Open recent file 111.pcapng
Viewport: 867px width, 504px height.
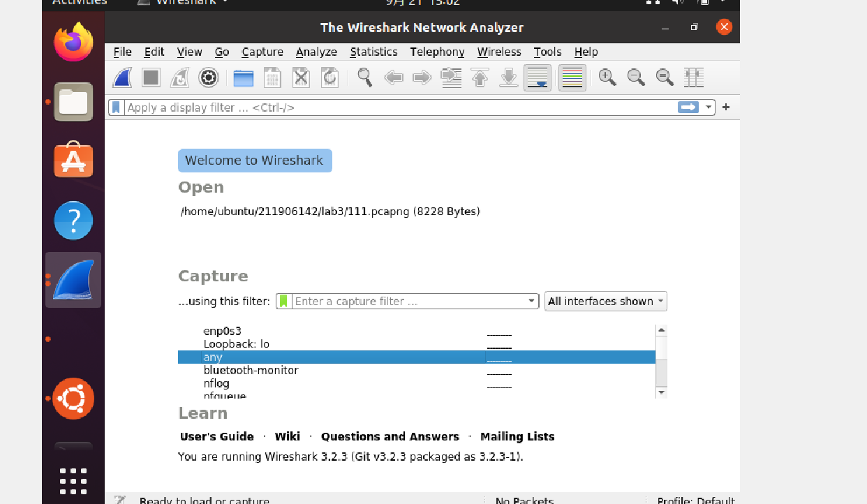[x=330, y=212]
